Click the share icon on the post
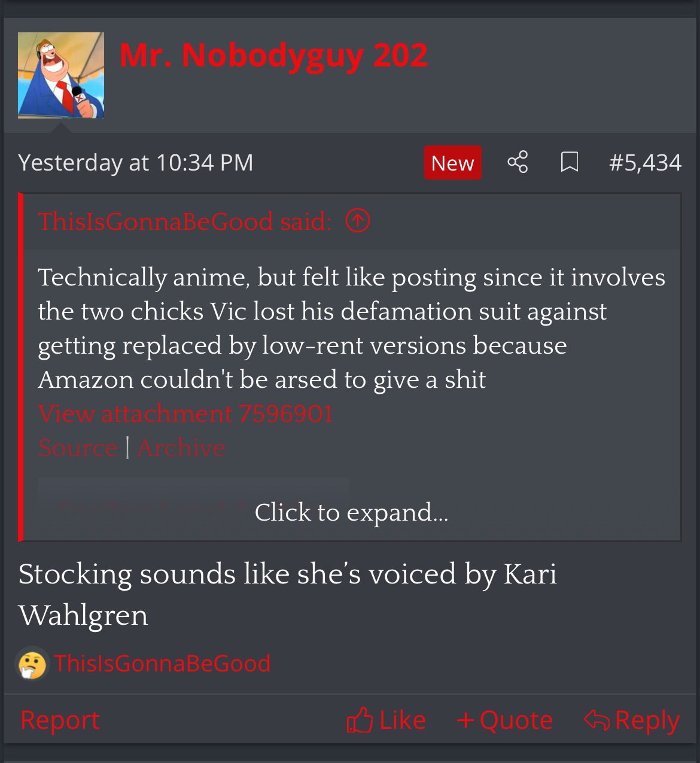 pos(518,162)
